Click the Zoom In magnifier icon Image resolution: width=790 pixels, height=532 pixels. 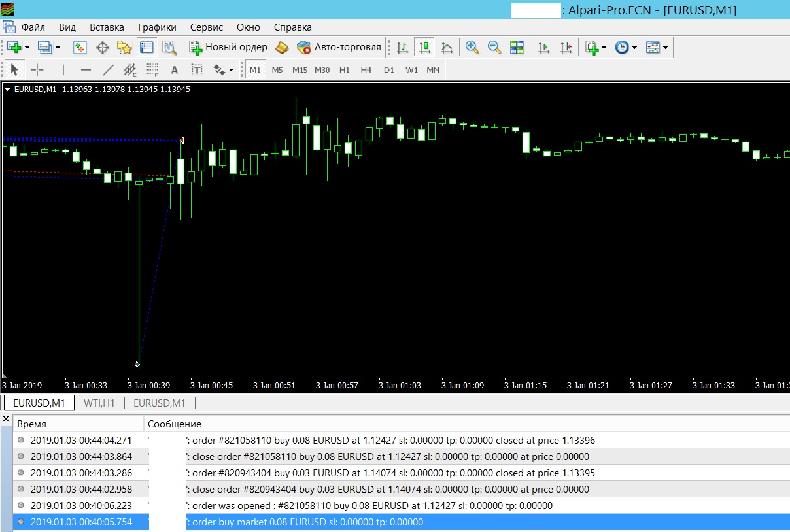pyautogui.click(x=472, y=47)
